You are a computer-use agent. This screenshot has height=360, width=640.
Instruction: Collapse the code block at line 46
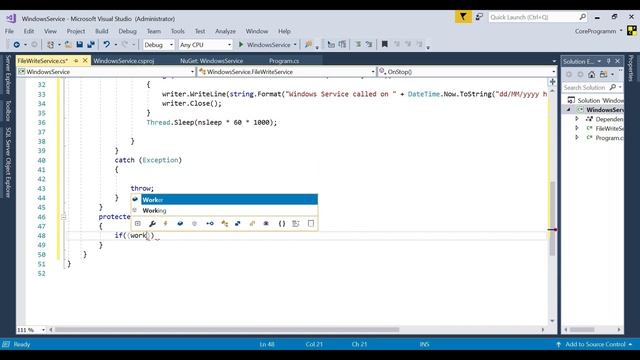point(63,217)
